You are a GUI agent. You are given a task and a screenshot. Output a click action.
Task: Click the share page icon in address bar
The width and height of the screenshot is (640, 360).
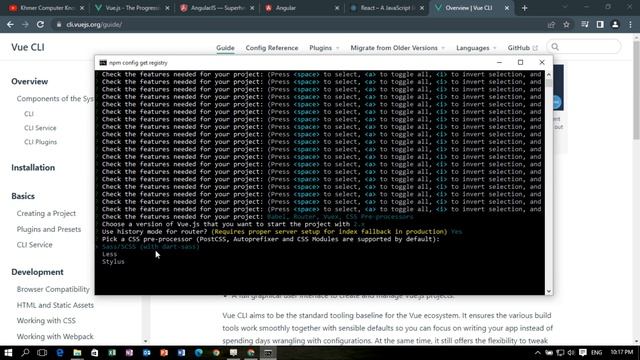click(x=551, y=24)
